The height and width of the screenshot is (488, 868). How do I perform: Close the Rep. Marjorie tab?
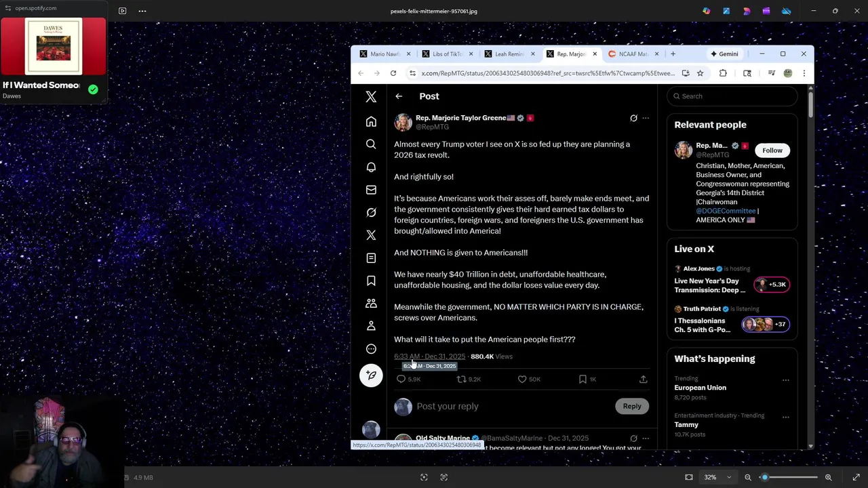[x=595, y=54]
